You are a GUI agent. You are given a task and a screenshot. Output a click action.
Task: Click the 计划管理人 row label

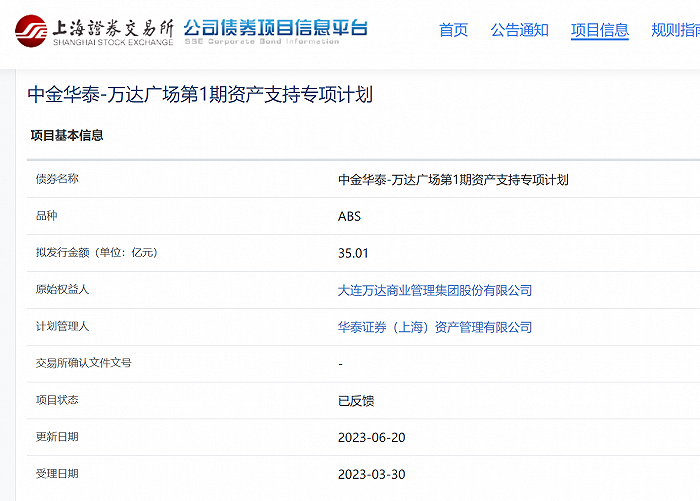point(62,326)
